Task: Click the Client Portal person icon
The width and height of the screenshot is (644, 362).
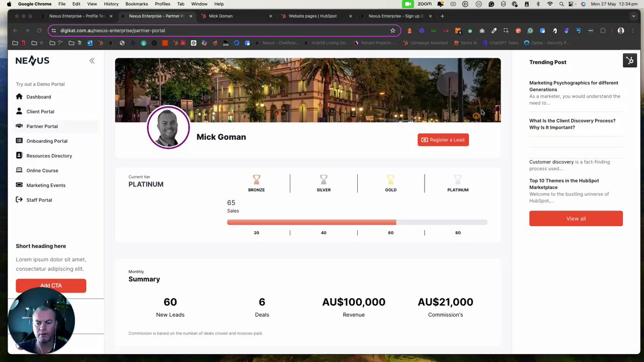Action: pos(19,111)
